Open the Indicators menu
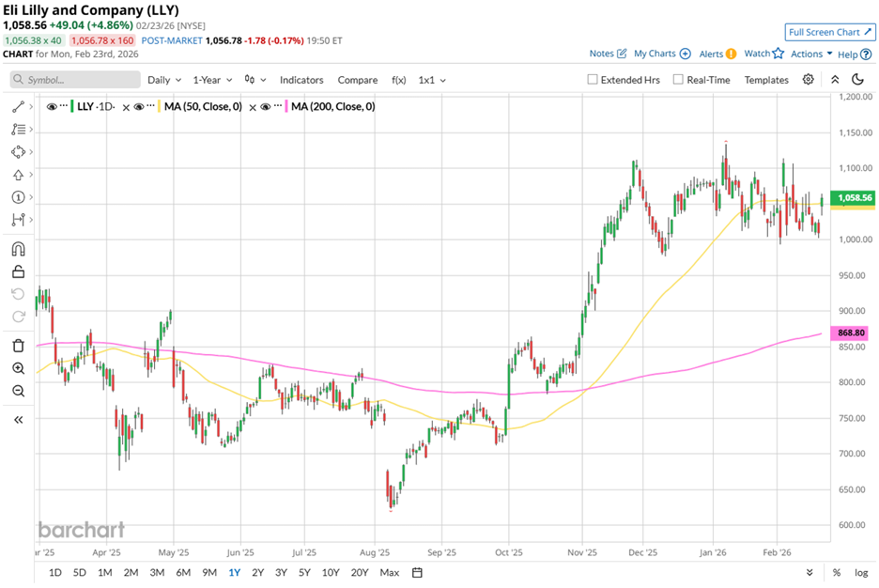Screen dimensions: 879x588 pyautogui.click(x=301, y=80)
